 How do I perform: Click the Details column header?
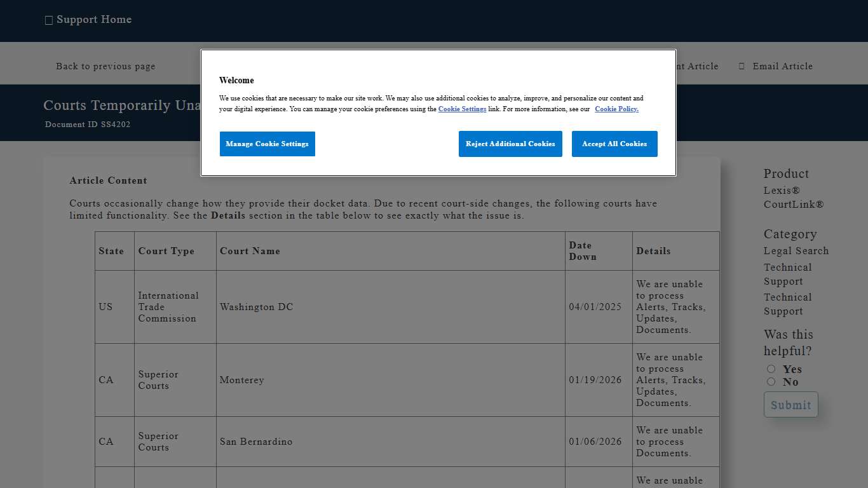click(653, 251)
